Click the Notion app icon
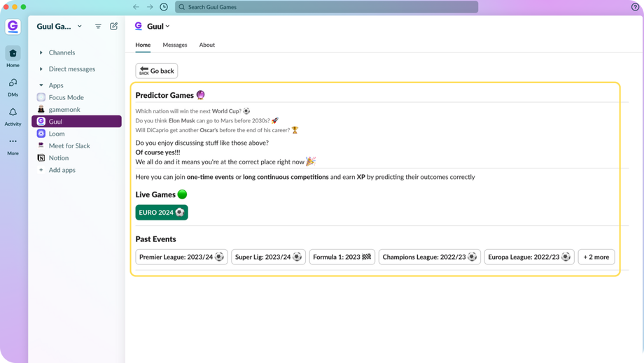644x363 pixels. coord(41,158)
